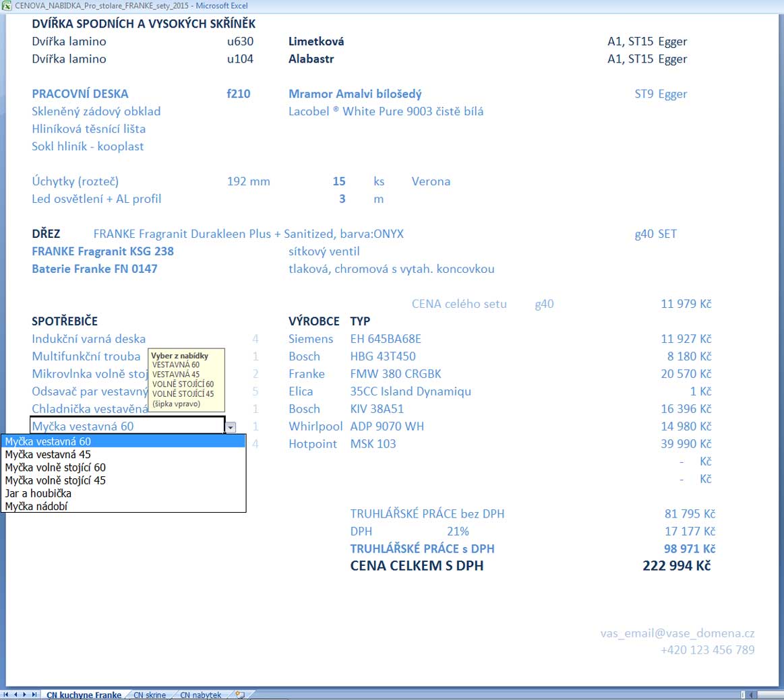784x700 pixels.
Task: Select the phone number +420 123 456 789
Action: pyautogui.click(x=708, y=649)
